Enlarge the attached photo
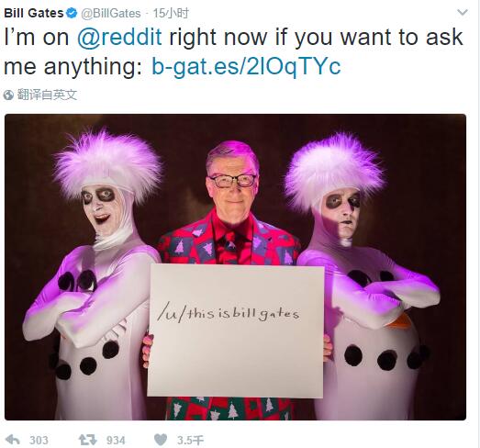Image resolution: width=480 pixels, height=448 pixels. pos(235,267)
